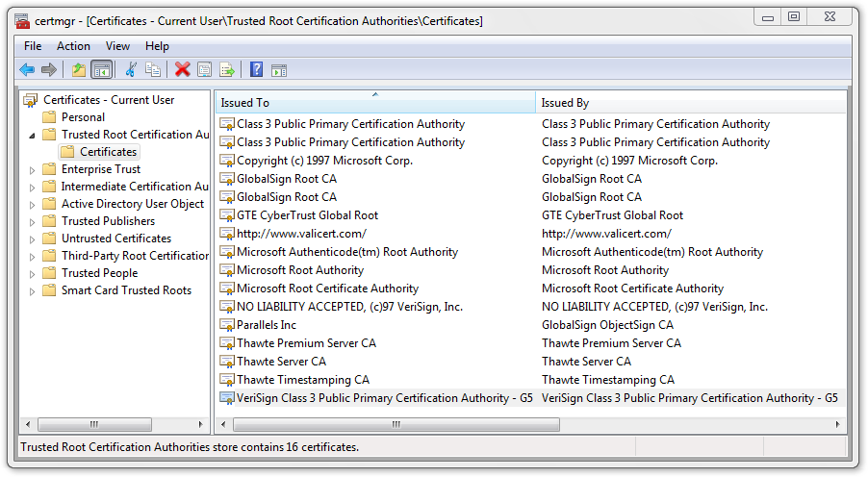This screenshot has width=868, height=477.
Task: Expand the Third-Party Root Certification node
Action: [32, 257]
